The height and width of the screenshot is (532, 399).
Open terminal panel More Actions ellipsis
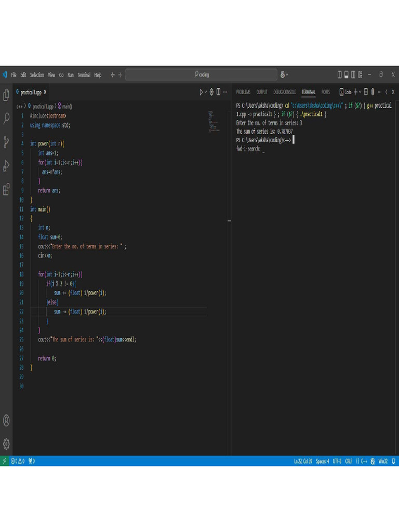coord(379,92)
